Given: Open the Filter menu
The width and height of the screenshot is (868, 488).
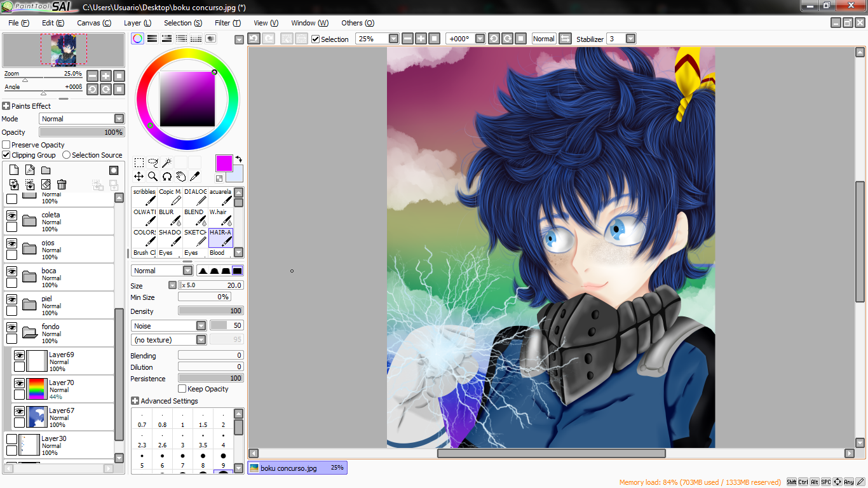Looking at the screenshot, I should [x=228, y=23].
